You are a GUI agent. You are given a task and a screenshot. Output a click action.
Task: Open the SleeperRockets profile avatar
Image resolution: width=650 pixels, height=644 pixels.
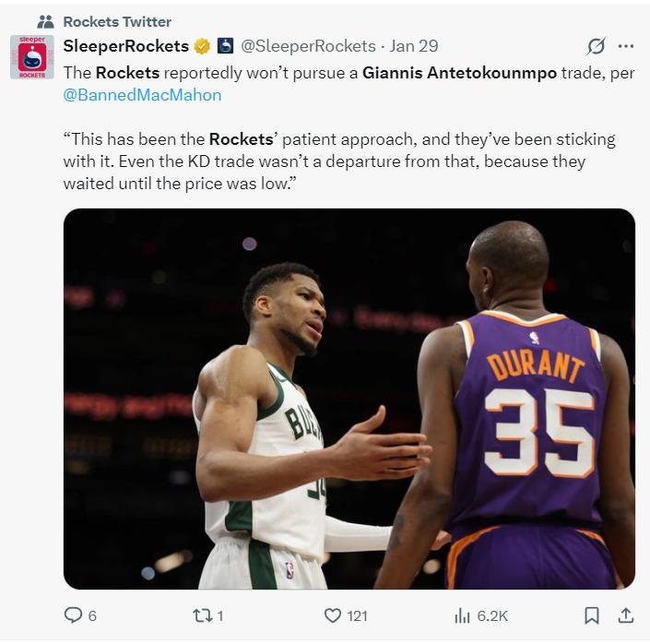coord(32,57)
